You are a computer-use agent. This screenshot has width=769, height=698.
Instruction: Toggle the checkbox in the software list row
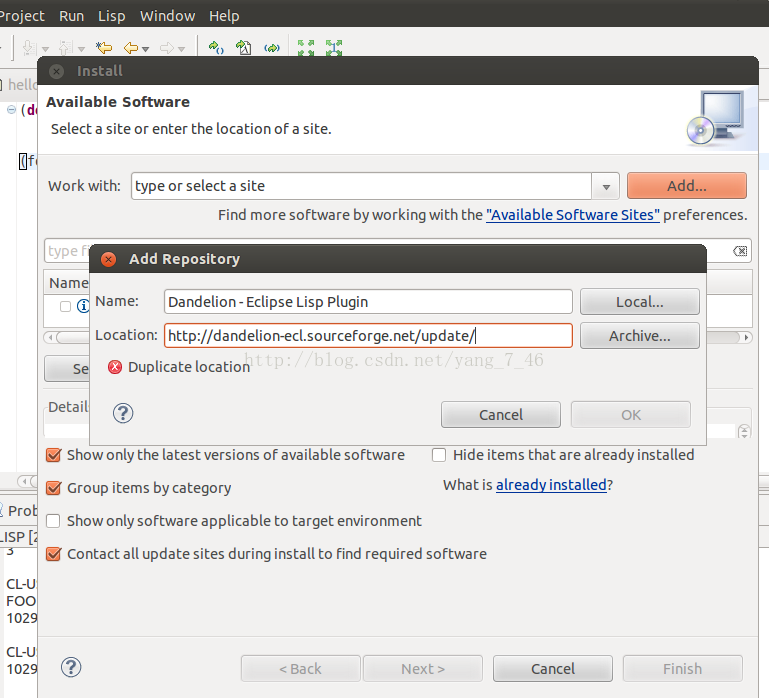pyautogui.click(x=65, y=307)
